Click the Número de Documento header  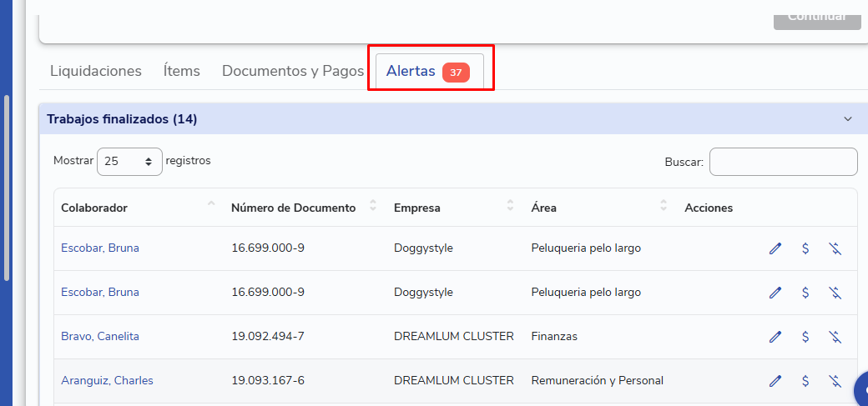(x=294, y=208)
